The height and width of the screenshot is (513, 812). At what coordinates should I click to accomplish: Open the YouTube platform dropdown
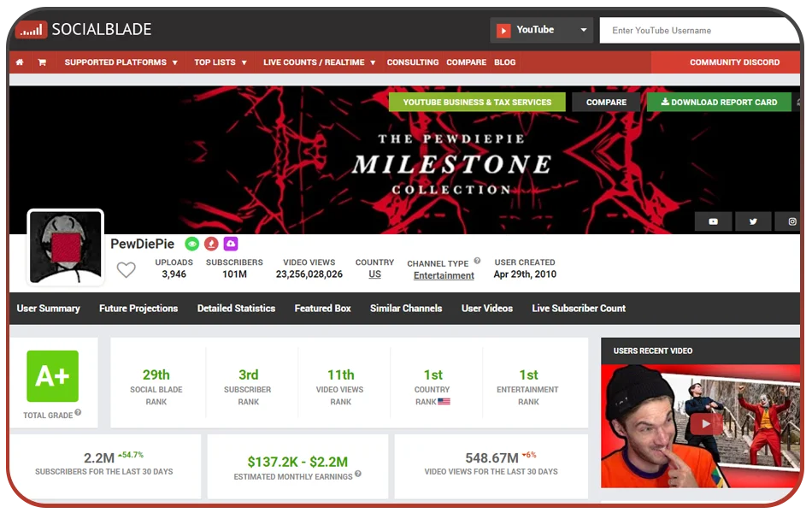542,30
